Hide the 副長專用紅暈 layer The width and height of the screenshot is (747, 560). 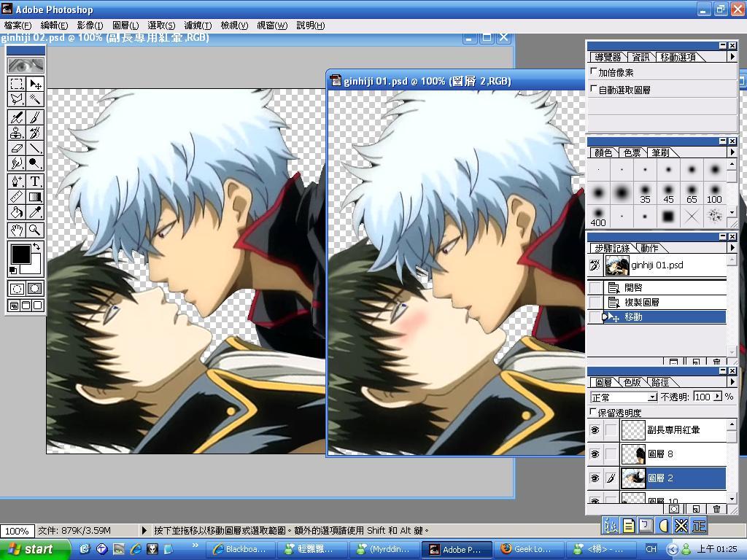595,430
